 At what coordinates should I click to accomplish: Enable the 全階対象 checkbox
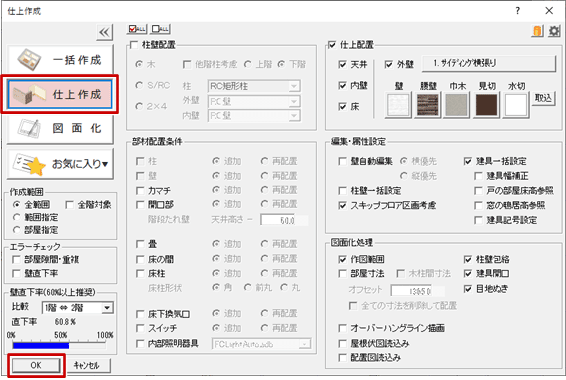[70, 205]
